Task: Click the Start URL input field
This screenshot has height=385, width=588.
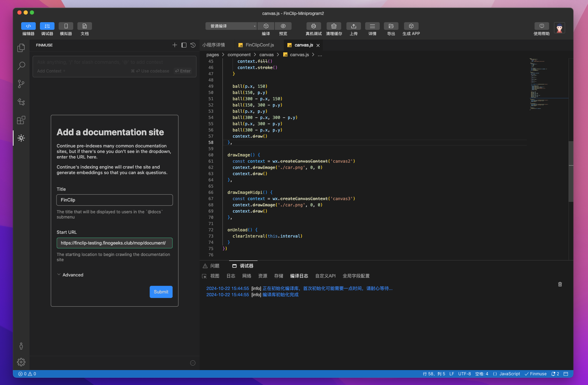Action: point(115,243)
